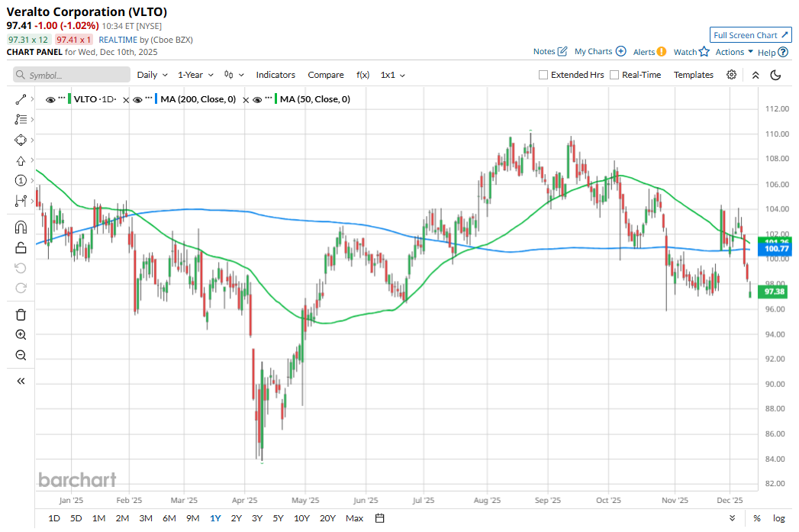The width and height of the screenshot is (799, 532).
Task: Click the 97.38 current price label
Action: point(773,292)
